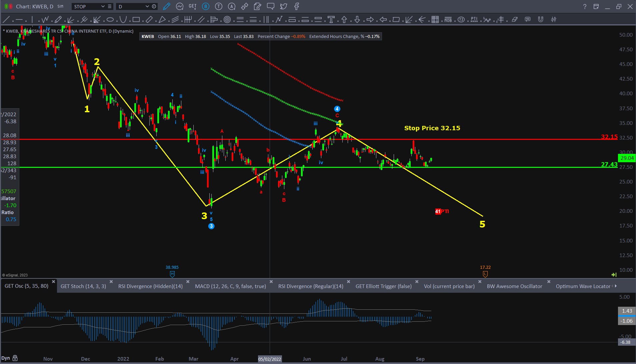Click the 17.22 low marker on timeline
The image size is (636, 364).
point(485,274)
